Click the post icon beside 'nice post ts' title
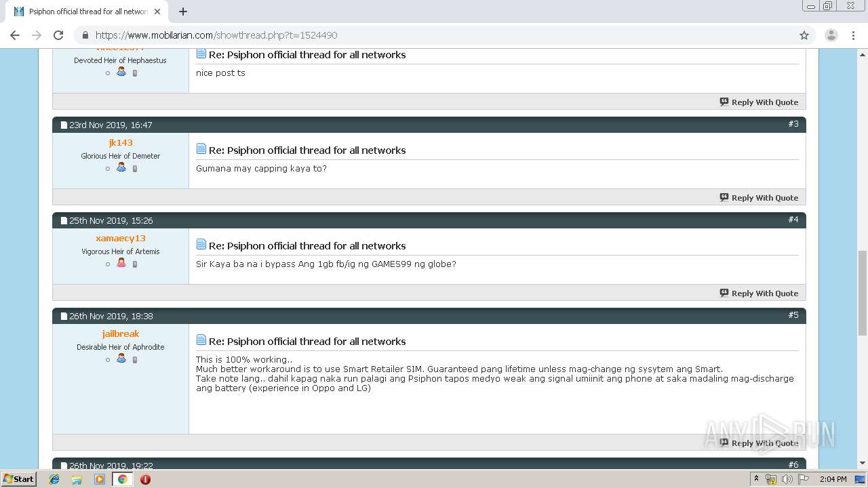This screenshot has height=488, width=868. click(201, 54)
